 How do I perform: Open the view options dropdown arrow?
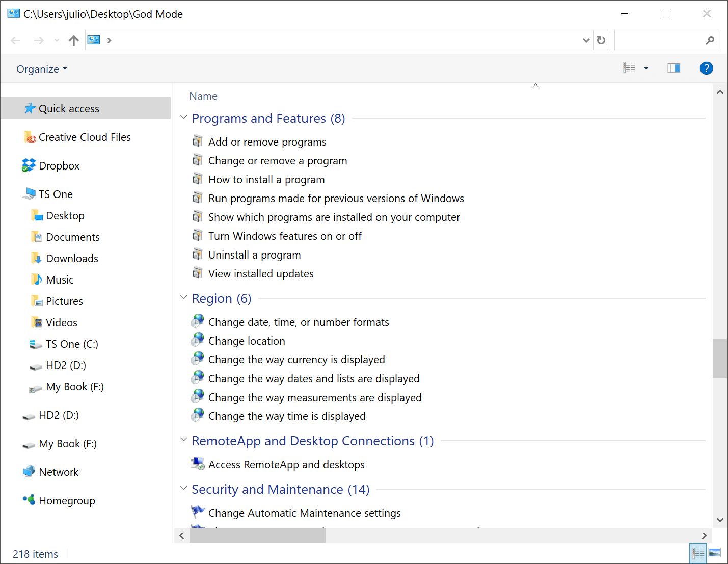[646, 68]
